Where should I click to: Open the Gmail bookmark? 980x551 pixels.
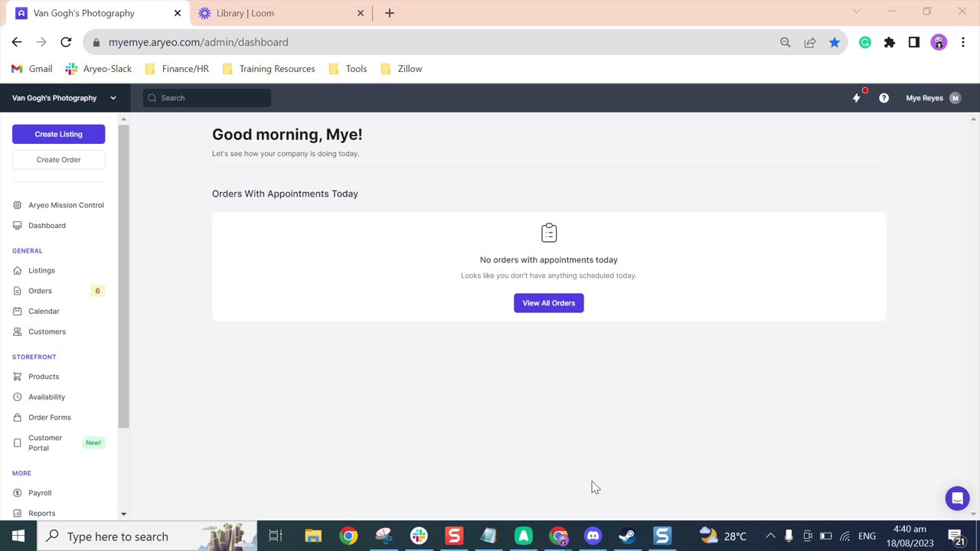point(32,69)
